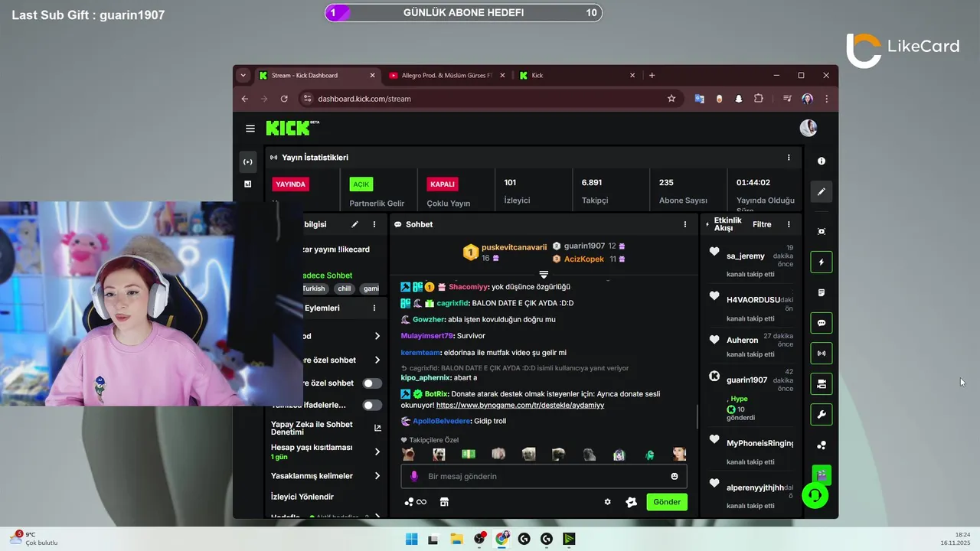Open File Explorer from taskbar
Screen dimensions: 980x551
[x=456, y=539]
